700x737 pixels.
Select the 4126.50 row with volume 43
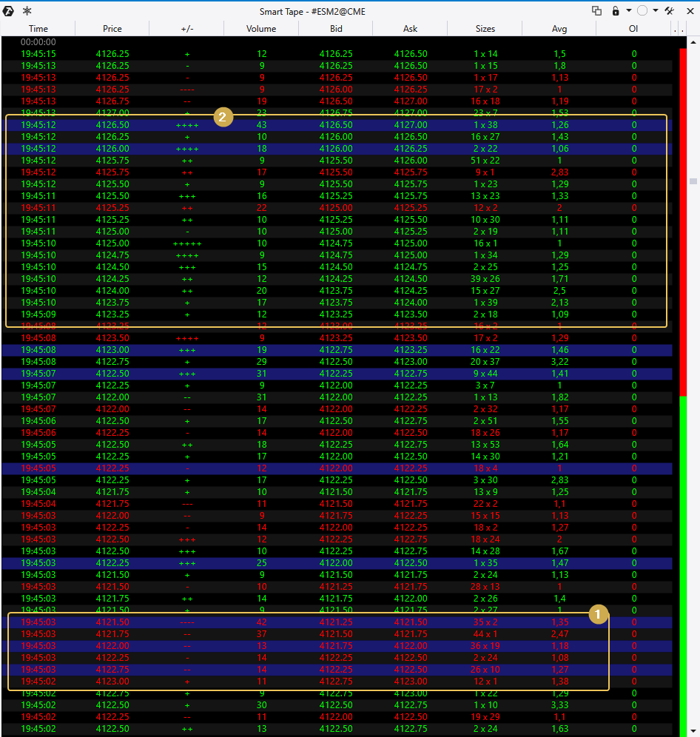pos(336,125)
